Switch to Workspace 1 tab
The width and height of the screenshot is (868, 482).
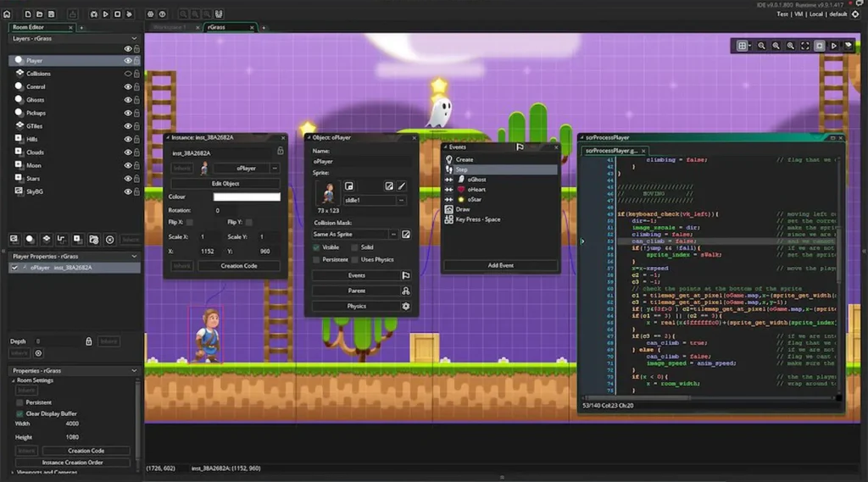[x=170, y=27]
